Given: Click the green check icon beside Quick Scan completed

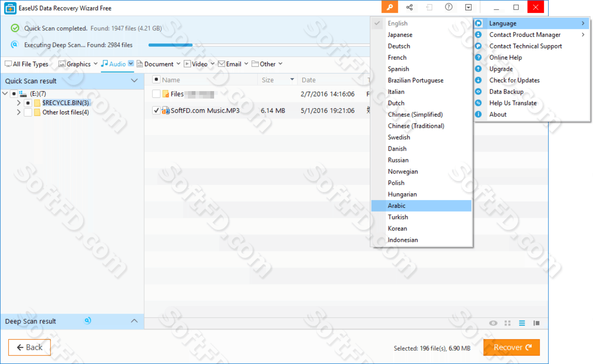Looking at the screenshot, I should coord(15,28).
